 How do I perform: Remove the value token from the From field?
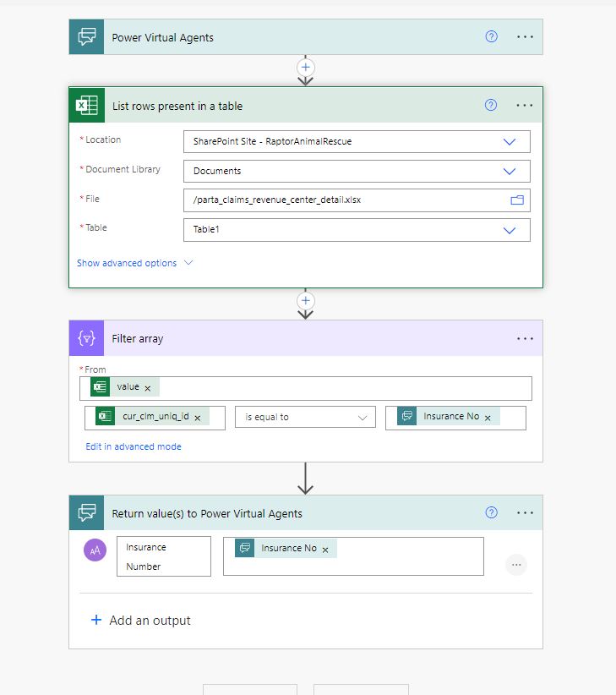click(x=146, y=387)
